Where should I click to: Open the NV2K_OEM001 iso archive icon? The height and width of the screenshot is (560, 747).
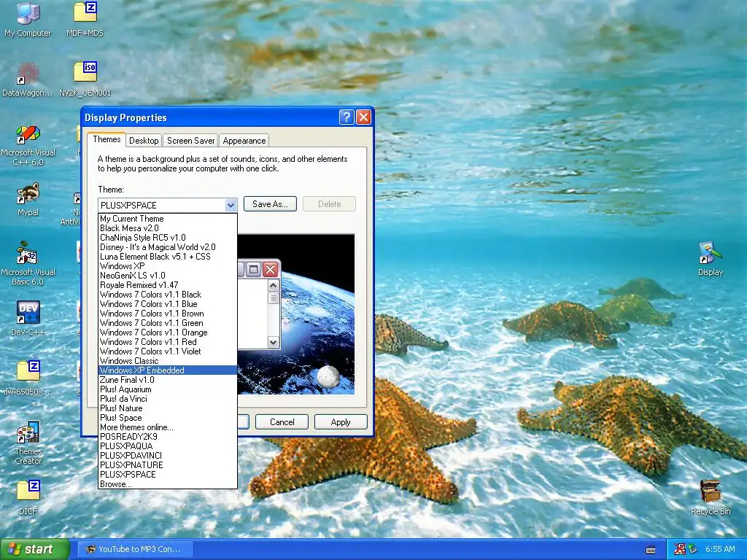[85, 79]
